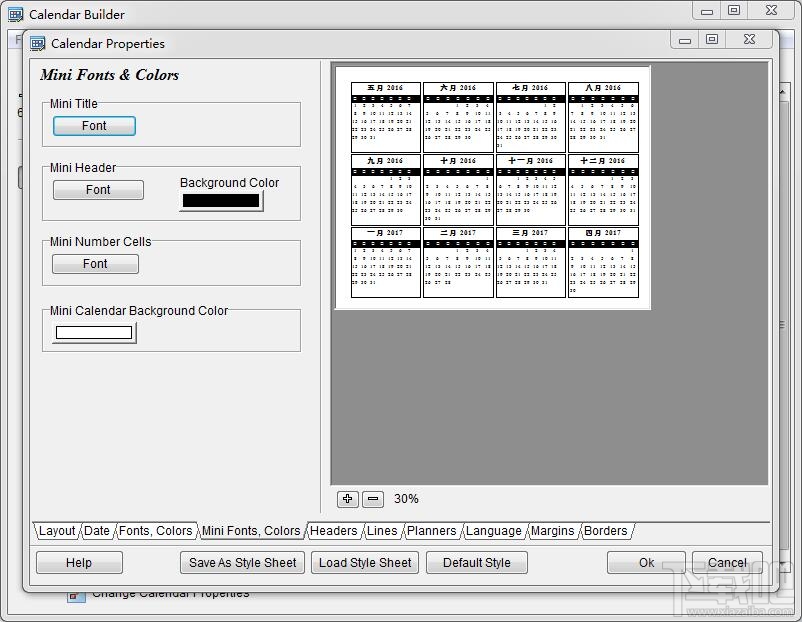The width and height of the screenshot is (802, 622).
Task: Click the zoom out minus icon below preview
Action: [371, 498]
